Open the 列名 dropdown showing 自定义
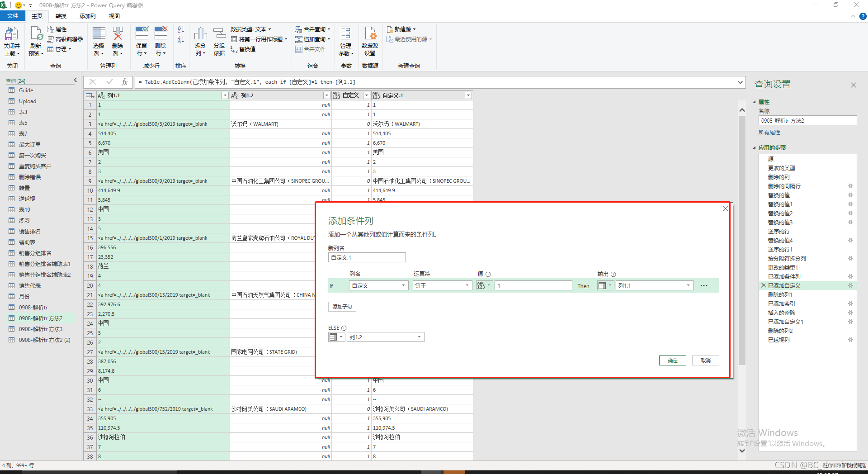 [379, 286]
